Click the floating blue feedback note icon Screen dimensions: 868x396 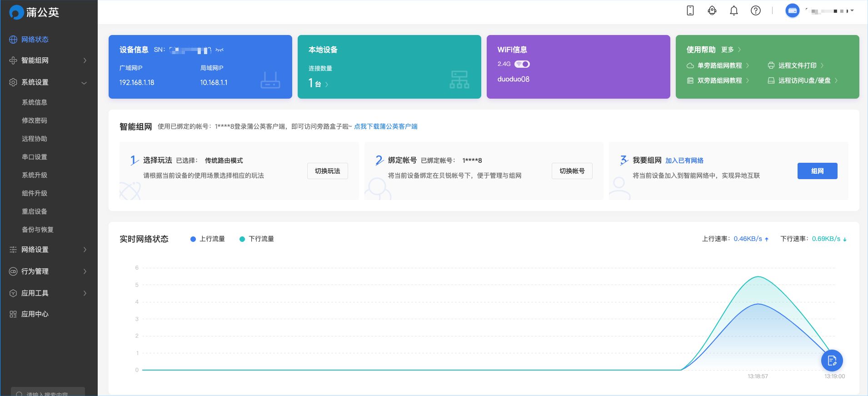click(x=832, y=361)
